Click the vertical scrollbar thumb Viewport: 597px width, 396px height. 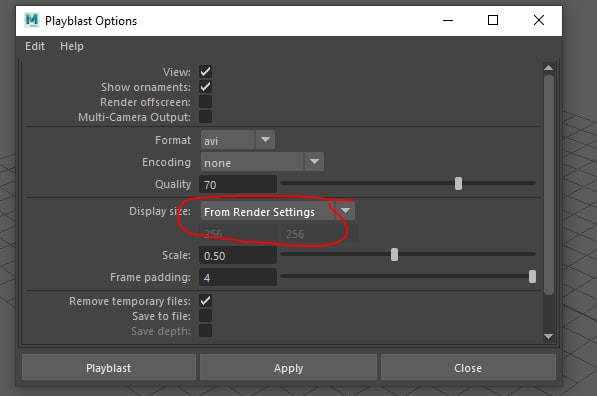[x=549, y=185]
